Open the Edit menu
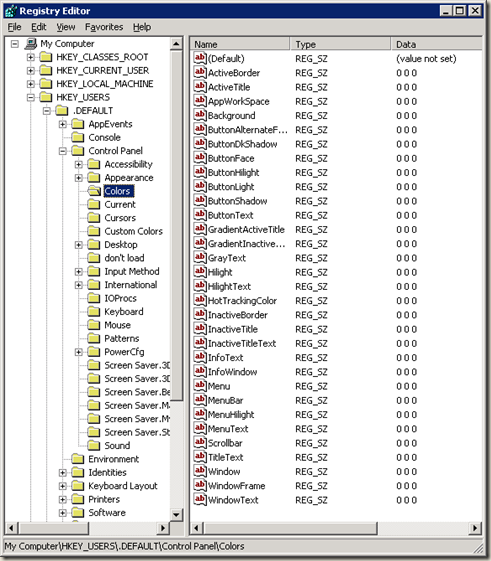This screenshot has height=561, width=491. tap(39, 27)
